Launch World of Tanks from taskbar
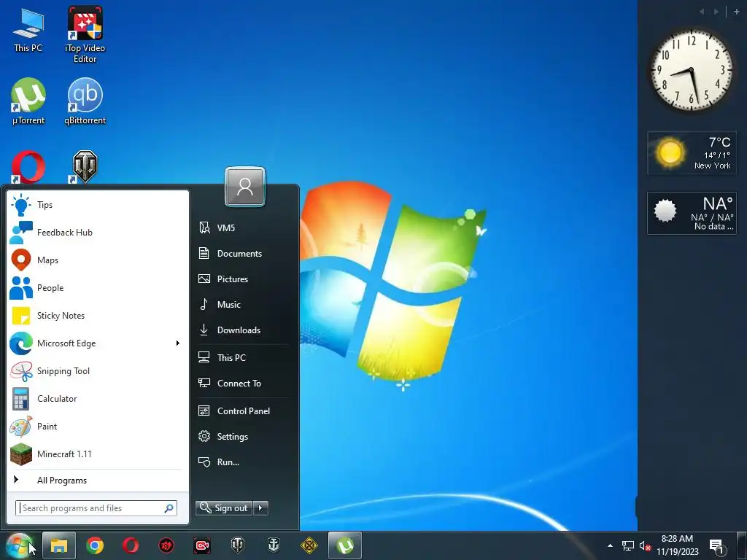Screen dimensions: 747x560 click(x=238, y=545)
